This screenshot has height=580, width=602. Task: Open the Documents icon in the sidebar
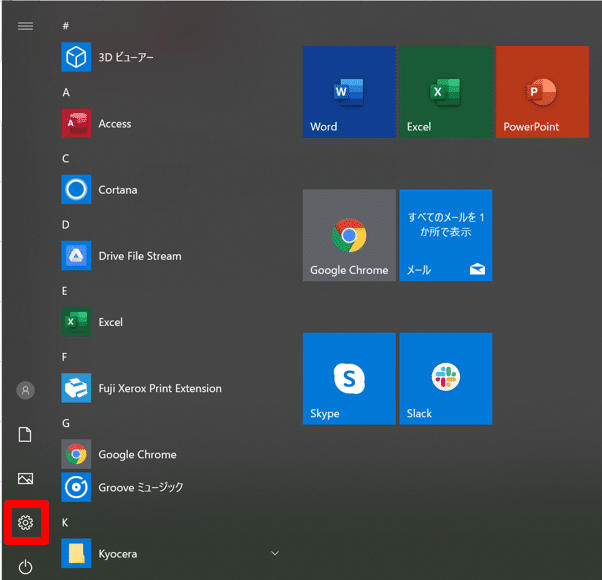25,435
